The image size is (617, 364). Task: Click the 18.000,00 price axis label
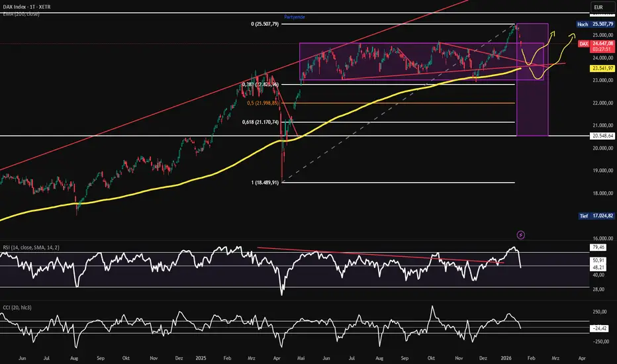pyautogui.click(x=603, y=193)
